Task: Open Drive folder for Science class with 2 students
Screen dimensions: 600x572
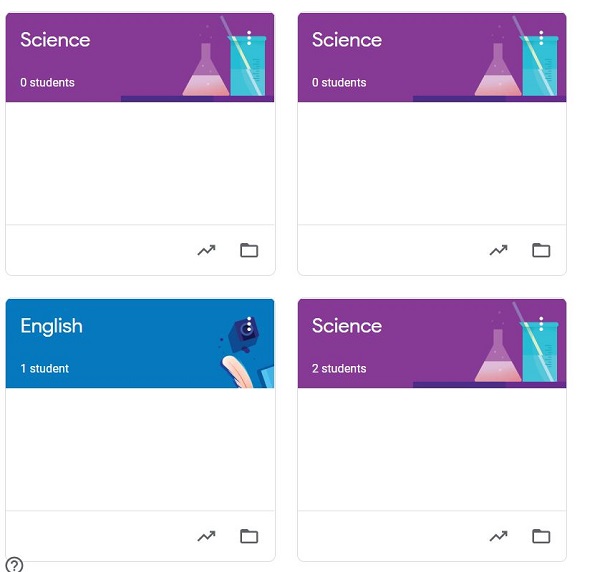Action: click(541, 537)
